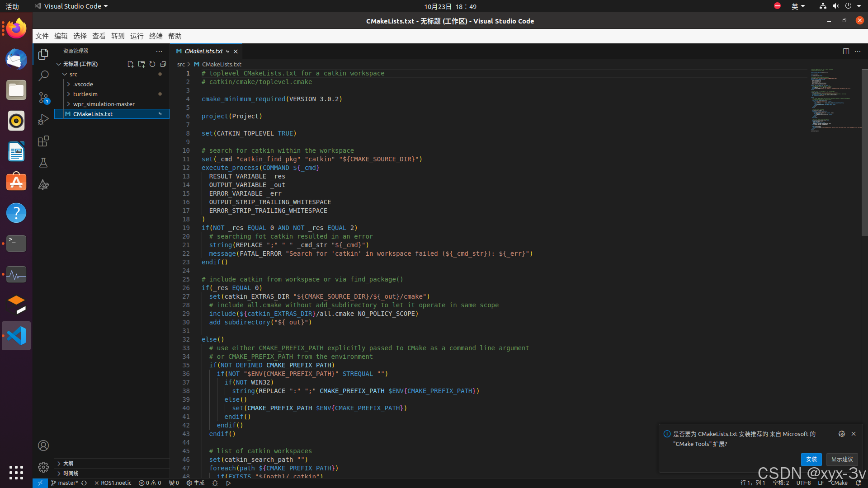Go to line via 行 1, 列 1

pyautogui.click(x=753, y=483)
